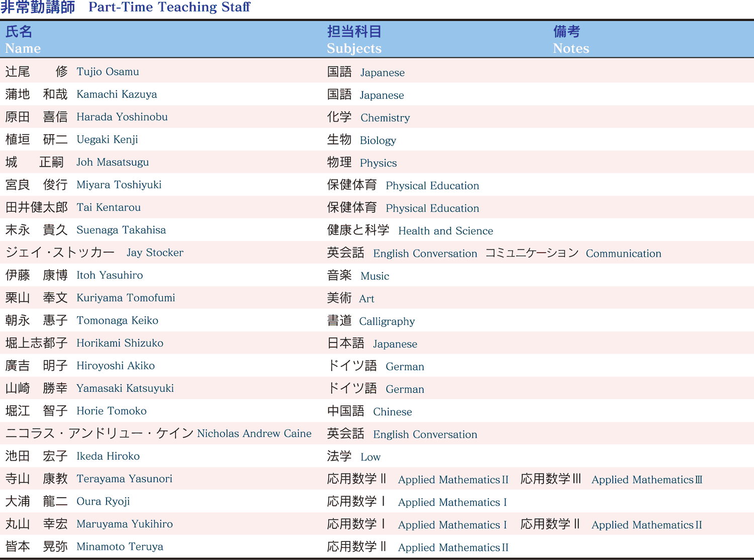The width and height of the screenshot is (754, 560).
Task: Click the 'Subjects' column header
Action: pyautogui.click(x=354, y=48)
